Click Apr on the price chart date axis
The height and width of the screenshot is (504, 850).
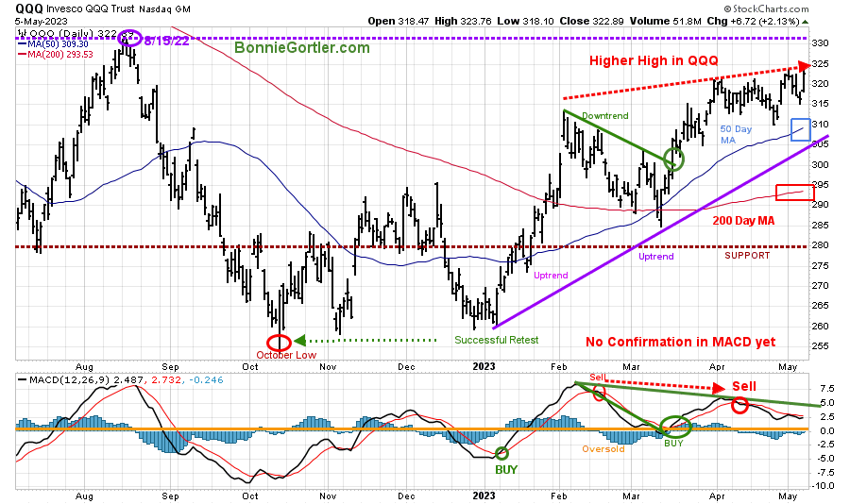[x=717, y=367]
